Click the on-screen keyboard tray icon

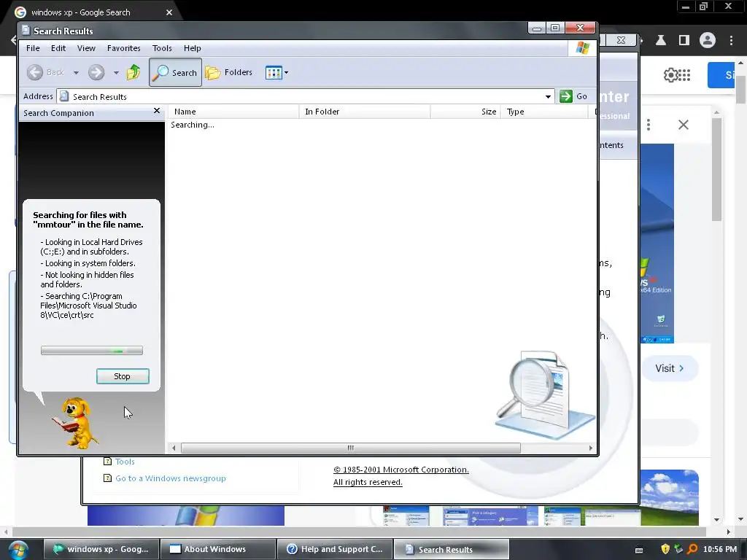[639, 550]
